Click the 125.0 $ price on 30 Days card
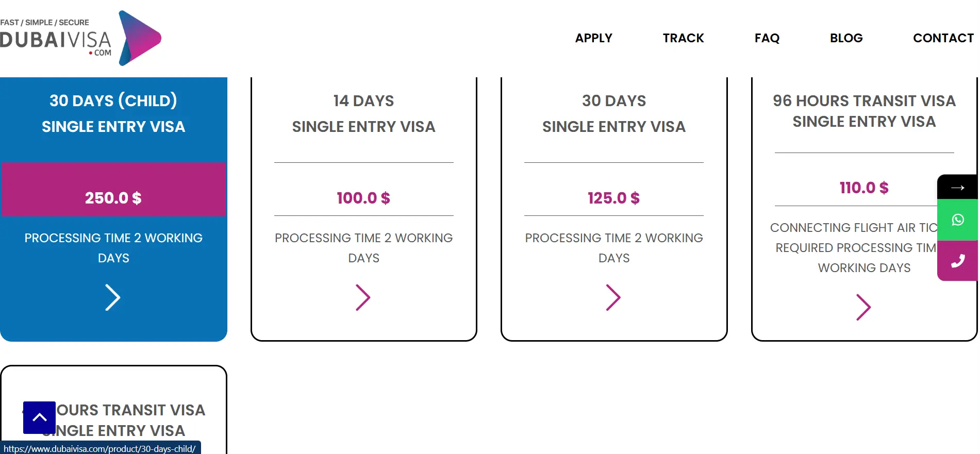Viewport: 980px width, 454px height. click(x=613, y=198)
